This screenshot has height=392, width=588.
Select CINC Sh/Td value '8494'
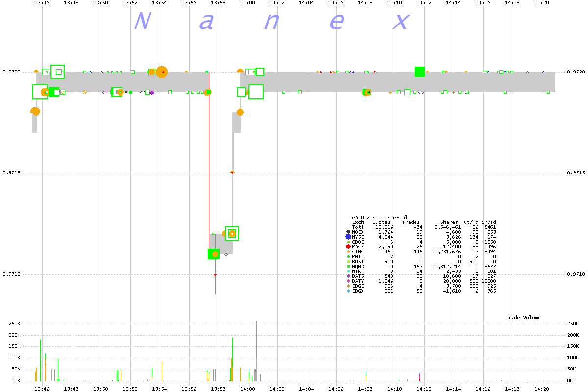(490, 251)
